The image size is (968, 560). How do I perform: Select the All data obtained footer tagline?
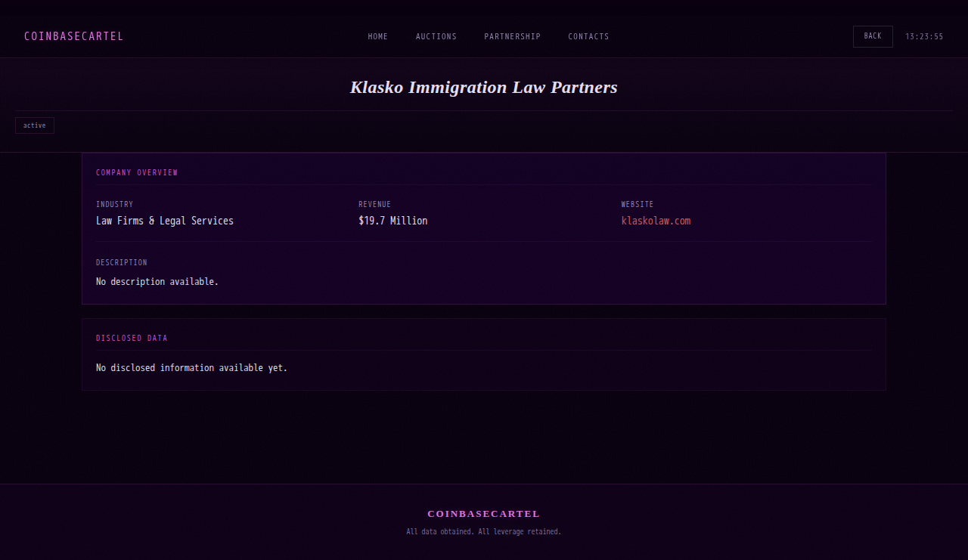tap(484, 532)
